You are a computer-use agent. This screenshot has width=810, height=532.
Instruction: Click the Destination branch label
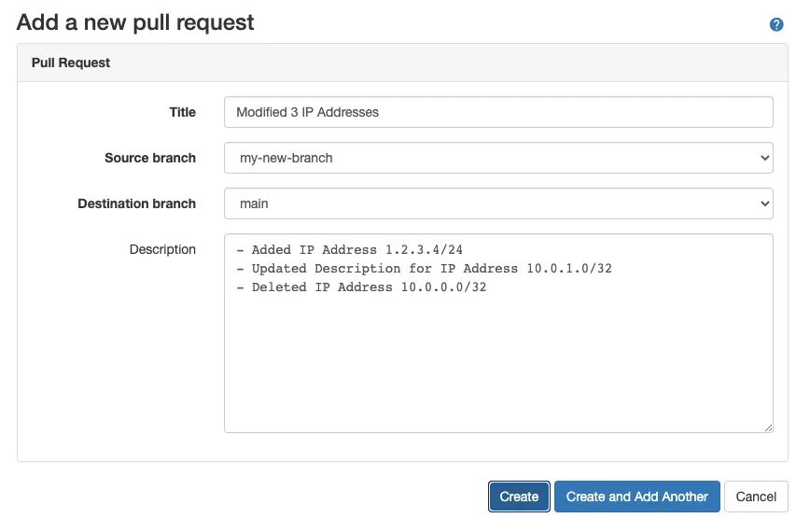136,203
